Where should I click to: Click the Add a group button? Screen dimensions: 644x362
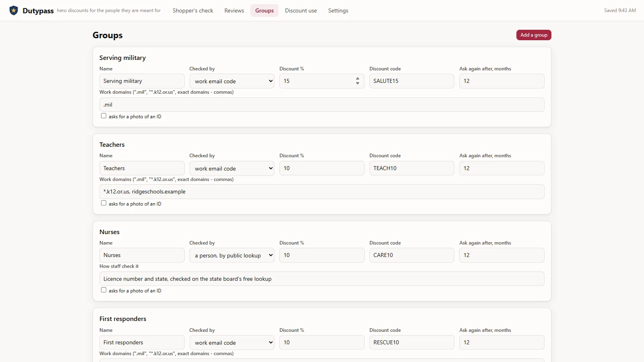pyautogui.click(x=534, y=35)
